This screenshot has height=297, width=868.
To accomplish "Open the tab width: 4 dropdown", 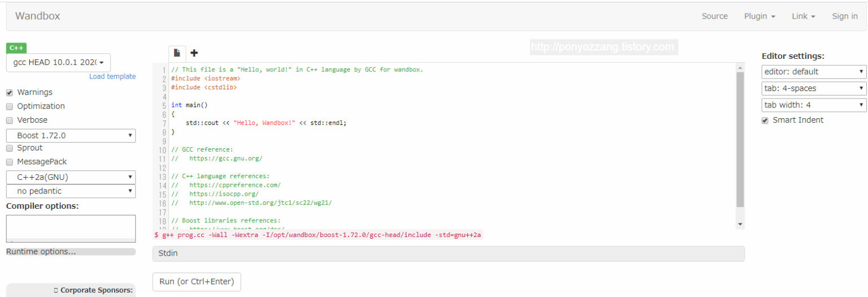I will pos(814,105).
